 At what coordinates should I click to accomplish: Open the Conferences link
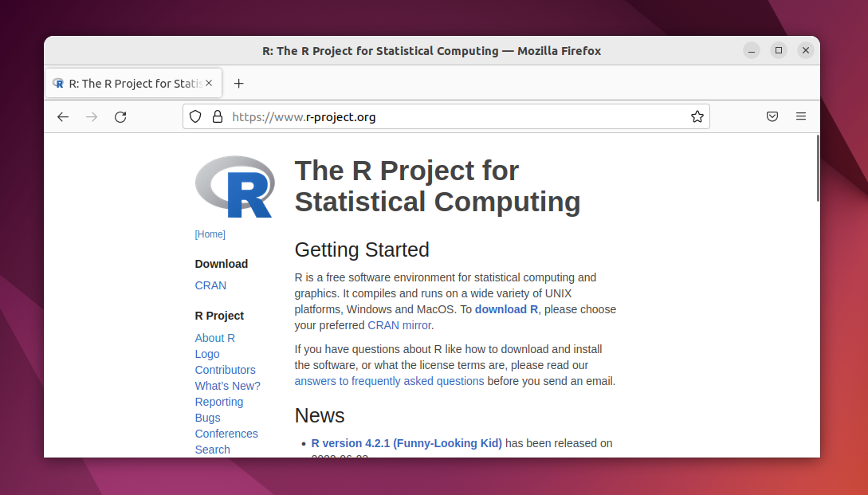(226, 434)
